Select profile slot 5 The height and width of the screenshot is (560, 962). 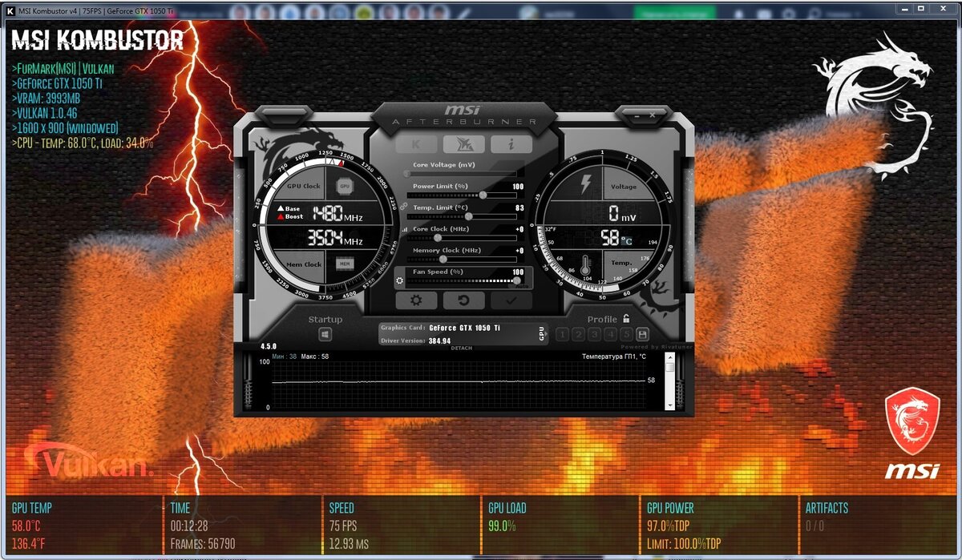tap(626, 334)
